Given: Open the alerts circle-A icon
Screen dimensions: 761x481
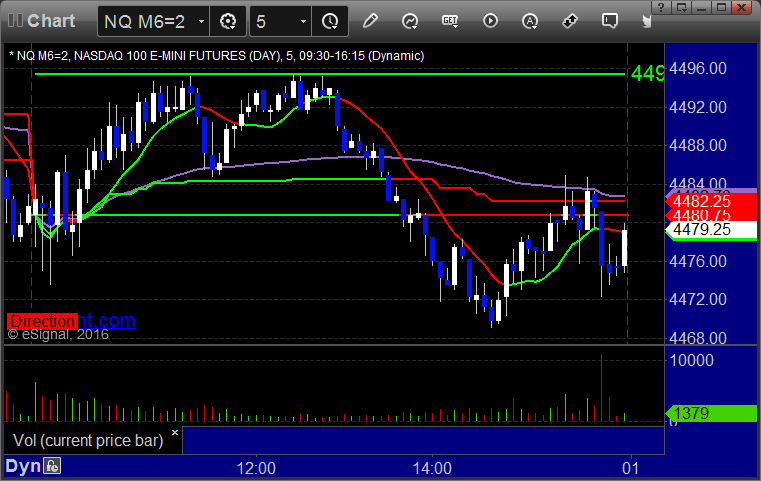Looking at the screenshot, I should pos(530,21).
